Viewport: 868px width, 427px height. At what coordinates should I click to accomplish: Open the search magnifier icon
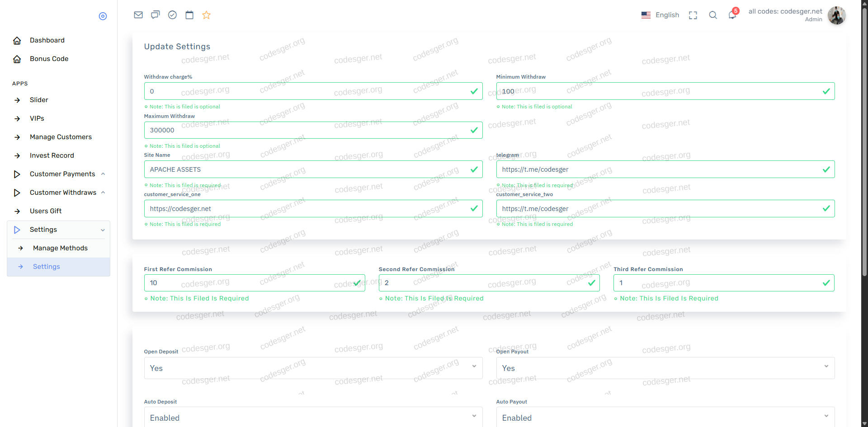pos(713,15)
